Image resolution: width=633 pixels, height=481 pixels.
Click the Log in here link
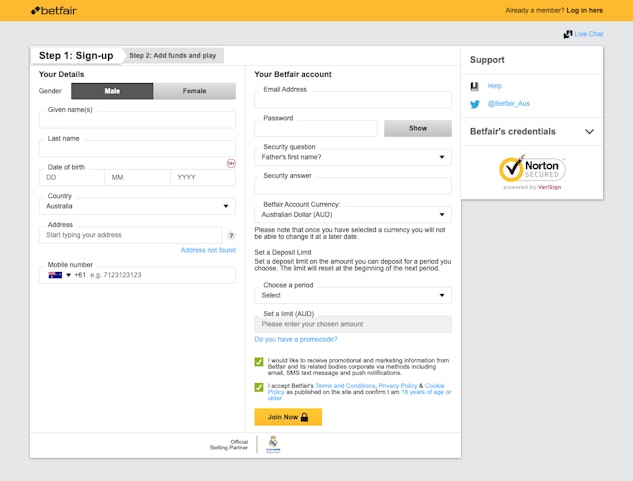(585, 11)
